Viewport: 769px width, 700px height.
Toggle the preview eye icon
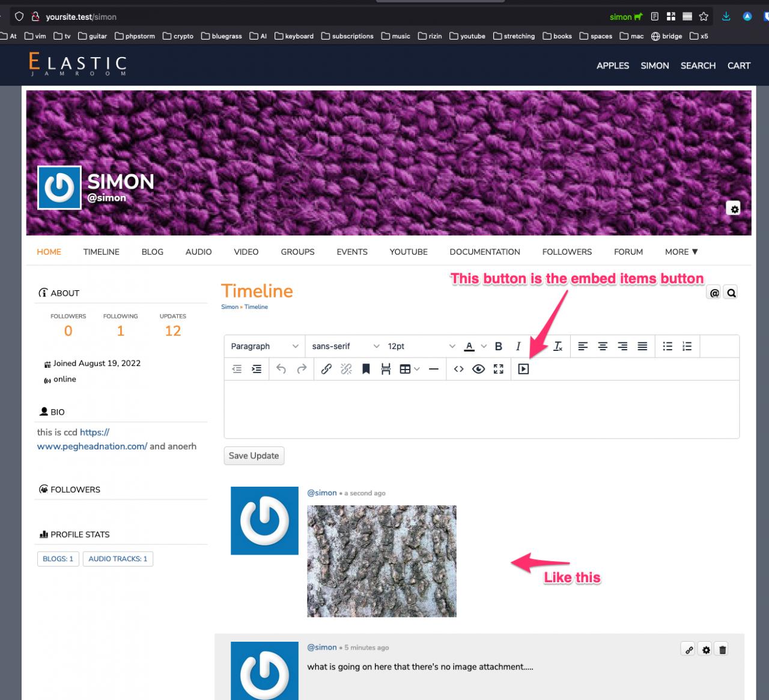tap(478, 369)
